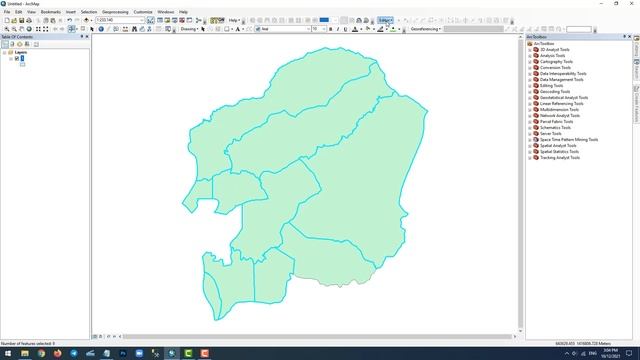This screenshot has width=640, height=360.
Task: Collapse the Layers data frame node
Action: coord(4,53)
